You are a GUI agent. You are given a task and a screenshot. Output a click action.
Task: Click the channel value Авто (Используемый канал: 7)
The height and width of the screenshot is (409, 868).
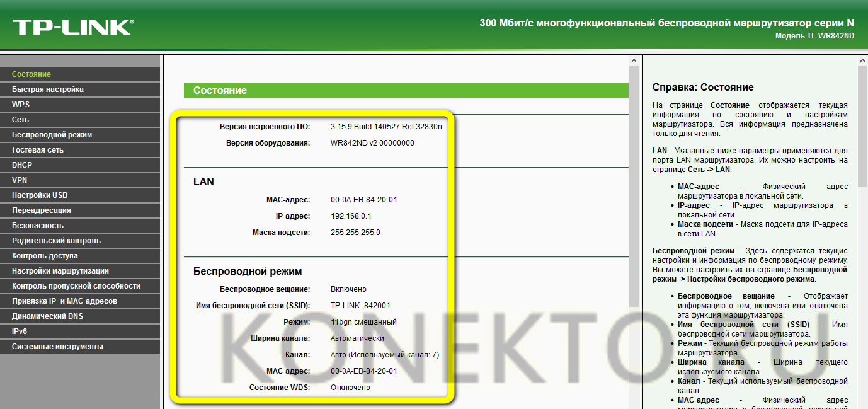[385, 355]
